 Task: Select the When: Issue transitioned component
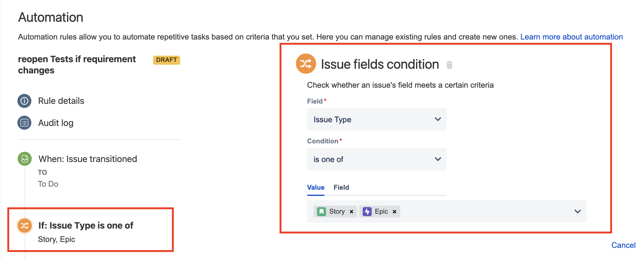[88, 159]
